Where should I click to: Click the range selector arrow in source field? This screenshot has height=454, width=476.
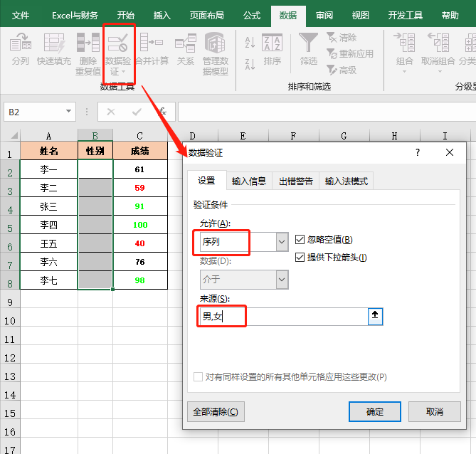(x=375, y=317)
